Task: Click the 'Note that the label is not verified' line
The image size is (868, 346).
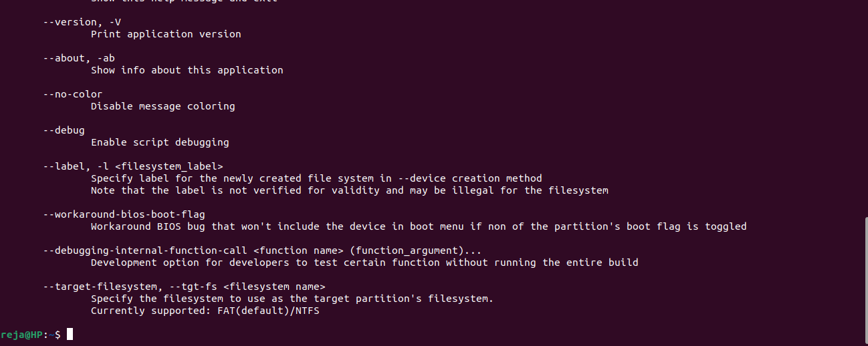Action: (349, 190)
